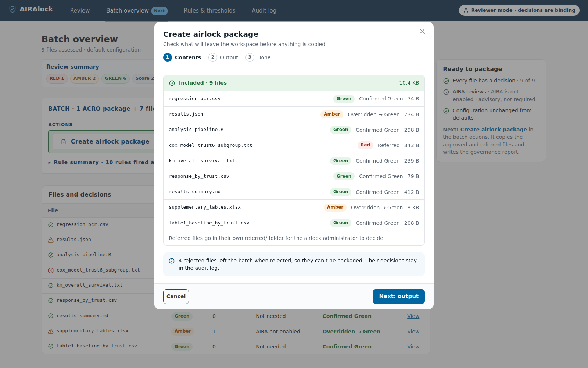Click the Next: output button
The height and width of the screenshot is (368, 588).
(399, 297)
